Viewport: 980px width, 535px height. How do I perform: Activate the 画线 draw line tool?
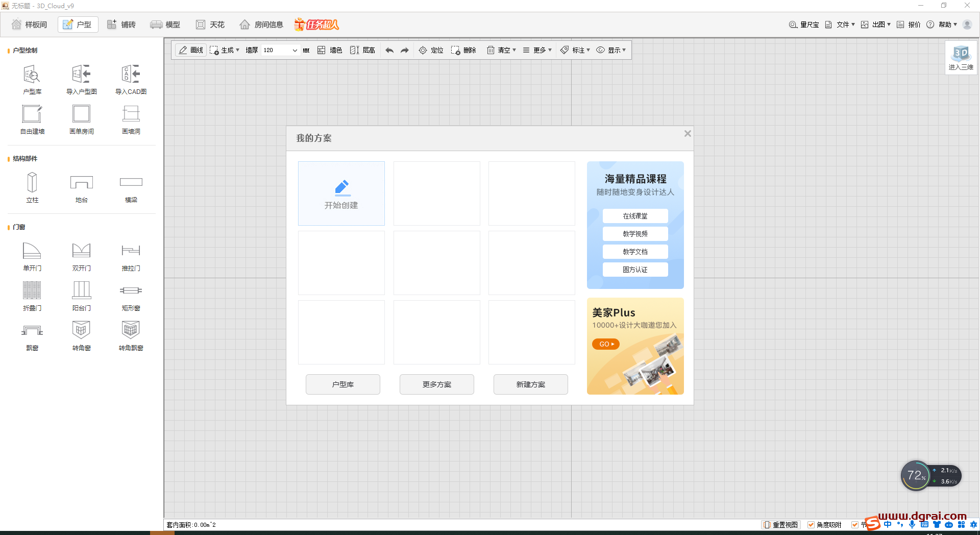[x=191, y=50]
